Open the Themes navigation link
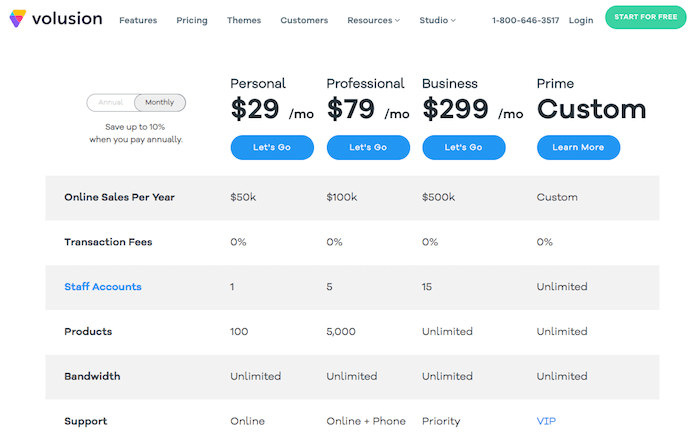This screenshot has height=439, width=700. (244, 20)
